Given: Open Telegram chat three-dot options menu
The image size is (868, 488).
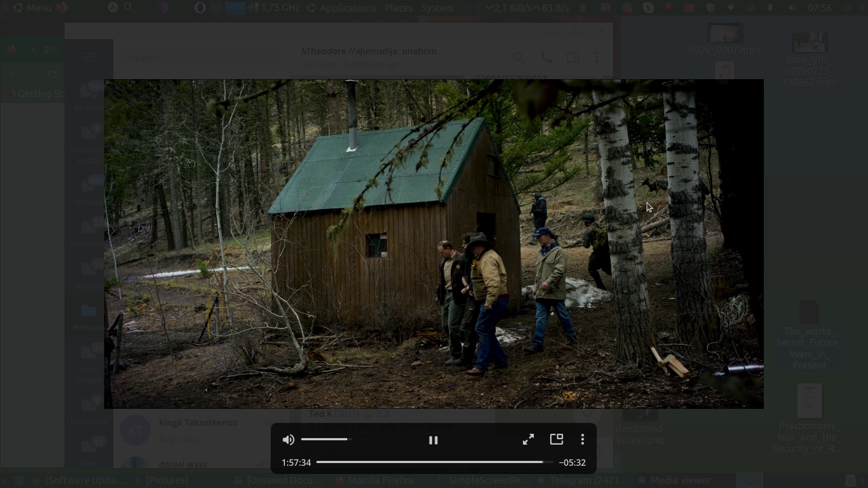Looking at the screenshot, I should [x=597, y=57].
